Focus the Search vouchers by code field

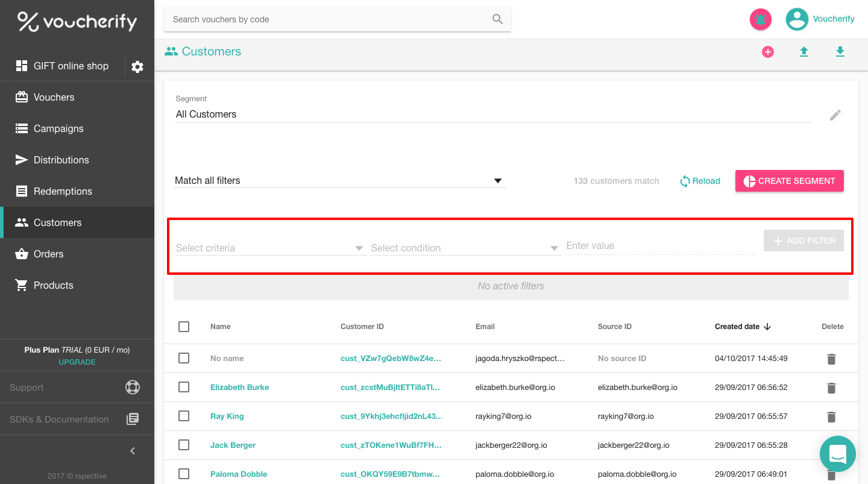pyautogui.click(x=329, y=19)
